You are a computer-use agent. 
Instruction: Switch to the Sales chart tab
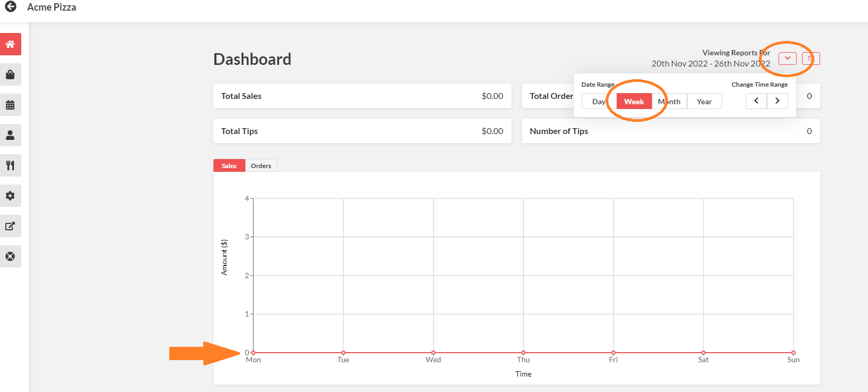[x=229, y=166]
